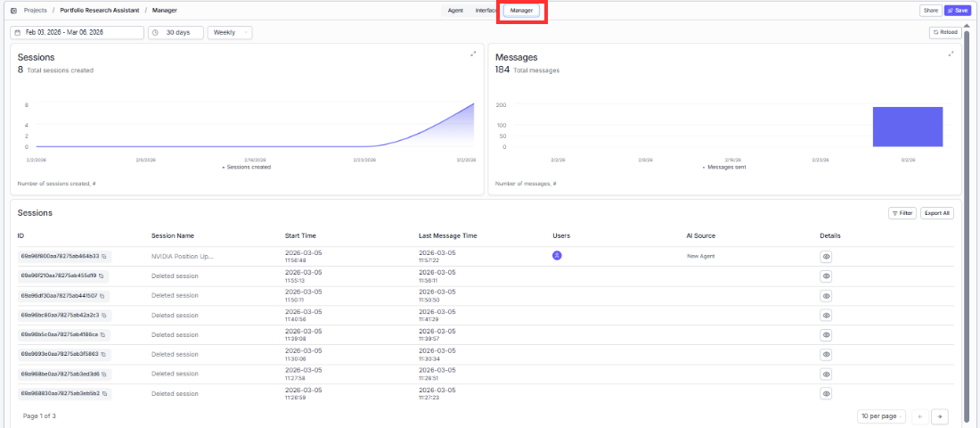980x428 pixels.
Task: Click the Save button
Action: pyautogui.click(x=958, y=11)
